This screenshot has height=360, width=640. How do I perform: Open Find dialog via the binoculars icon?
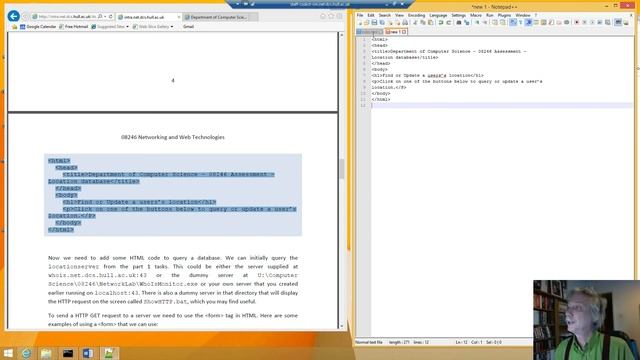[458, 22]
